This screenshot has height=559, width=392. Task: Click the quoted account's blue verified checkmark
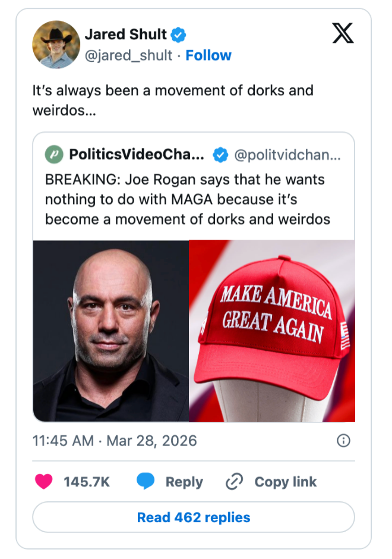coord(220,155)
